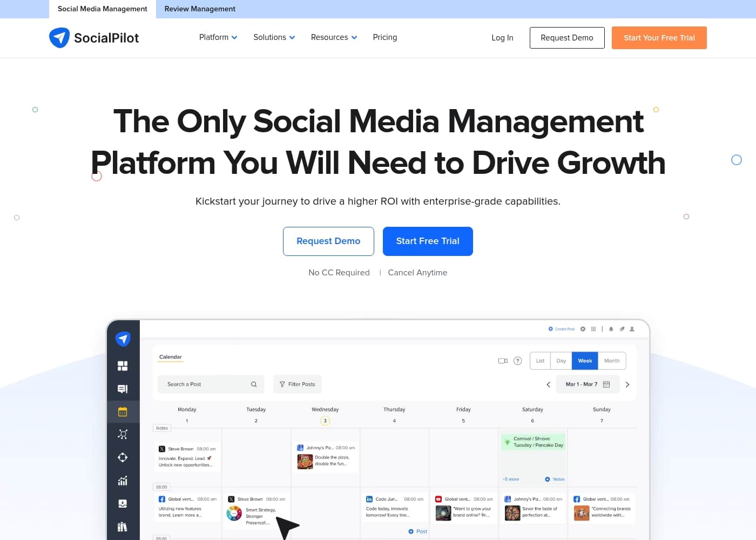Screen dimensions: 756x540
Task: Click the LinkedIn icon on Code Jun post
Action: (x=369, y=500)
